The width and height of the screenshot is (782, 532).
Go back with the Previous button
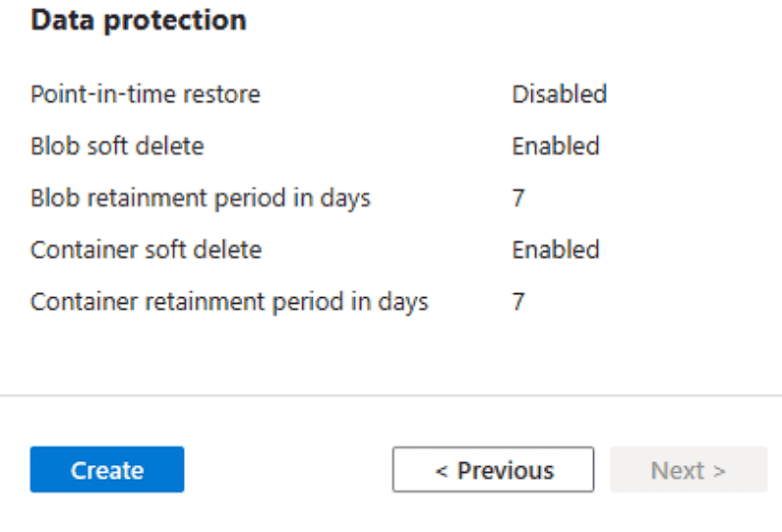tap(493, 470)
